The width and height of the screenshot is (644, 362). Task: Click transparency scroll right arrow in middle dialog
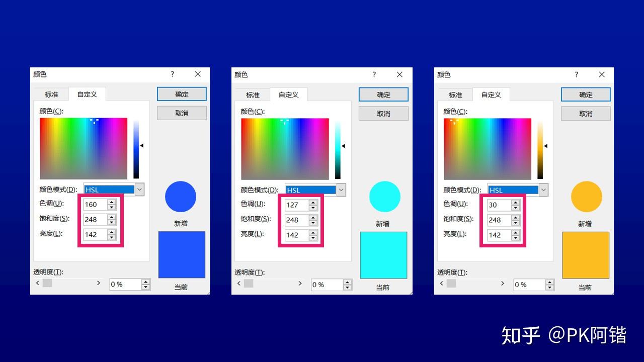[300, 284]
